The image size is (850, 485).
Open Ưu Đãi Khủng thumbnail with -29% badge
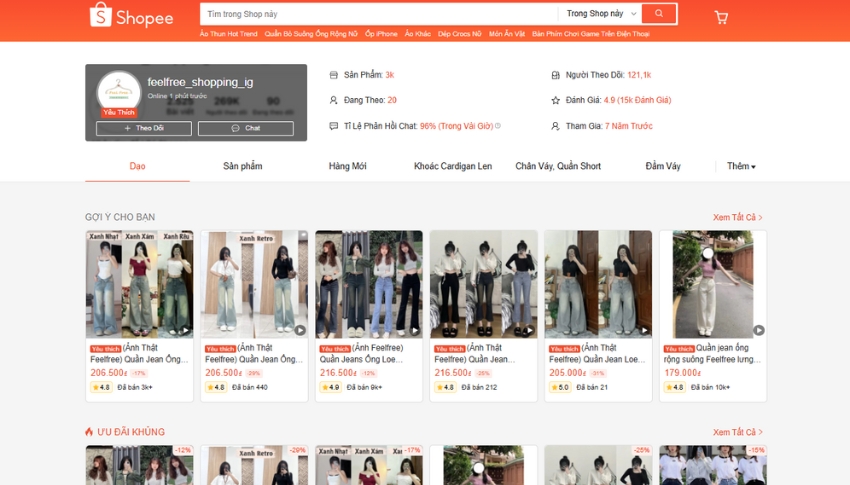254,465
